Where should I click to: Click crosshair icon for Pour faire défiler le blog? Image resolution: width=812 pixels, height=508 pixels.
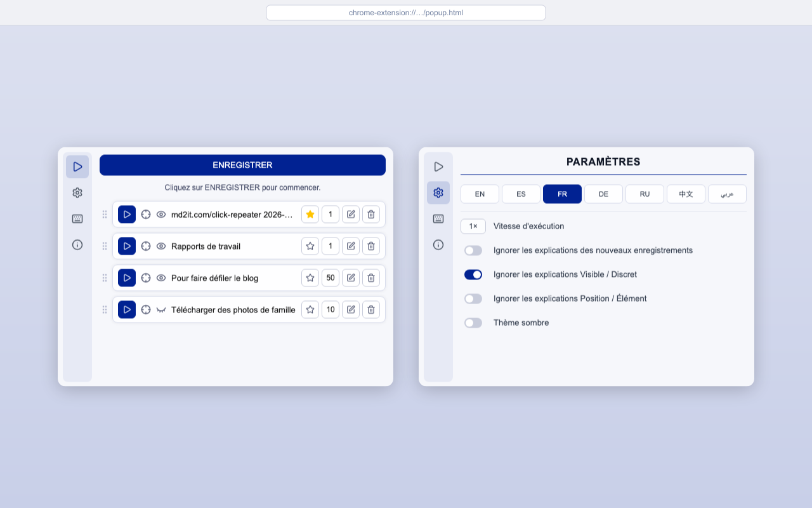[x=146, y=278]
